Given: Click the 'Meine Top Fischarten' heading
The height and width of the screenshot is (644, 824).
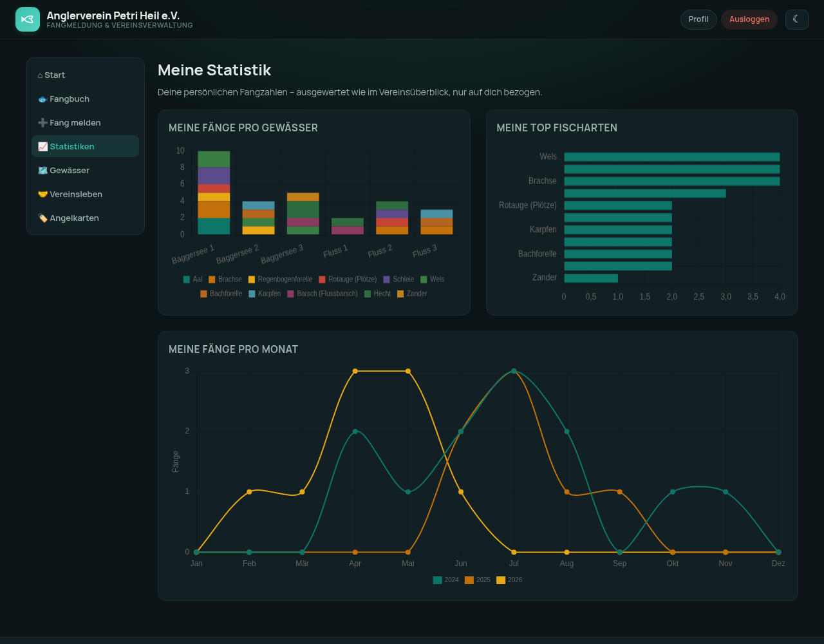Looking at the screenshot, I should 557,128.
